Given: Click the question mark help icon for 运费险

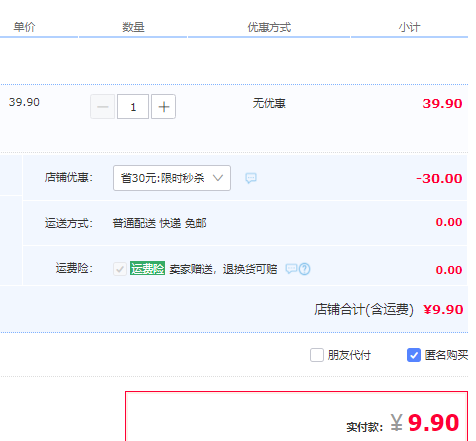Looking at the screenshot, I should point(304,269).
